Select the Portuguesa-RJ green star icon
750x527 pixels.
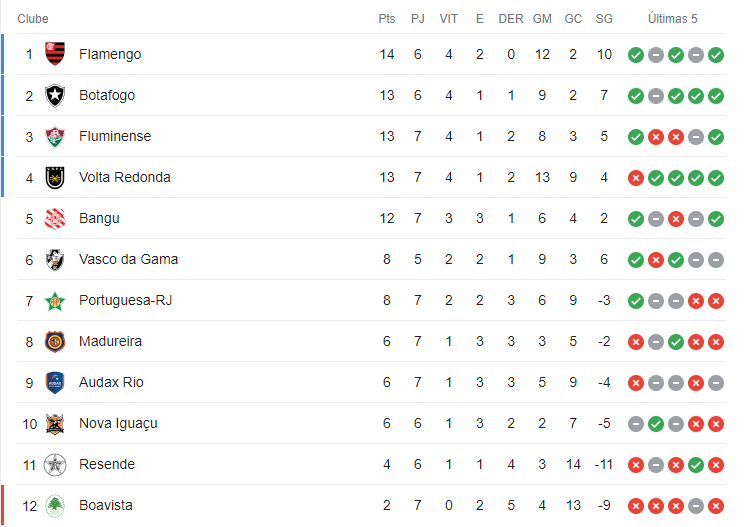tap(55, 301)
